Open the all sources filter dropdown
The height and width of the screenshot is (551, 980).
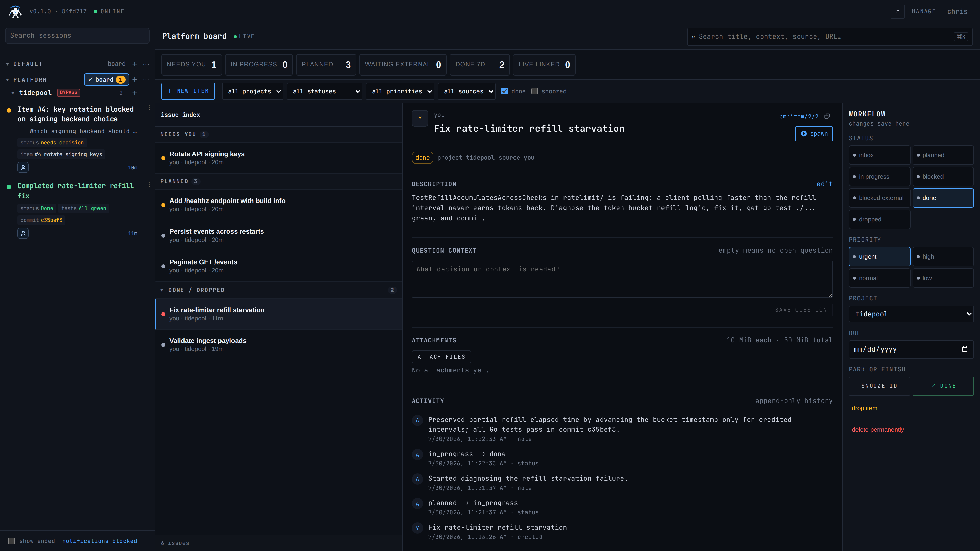tap(467, 91)
